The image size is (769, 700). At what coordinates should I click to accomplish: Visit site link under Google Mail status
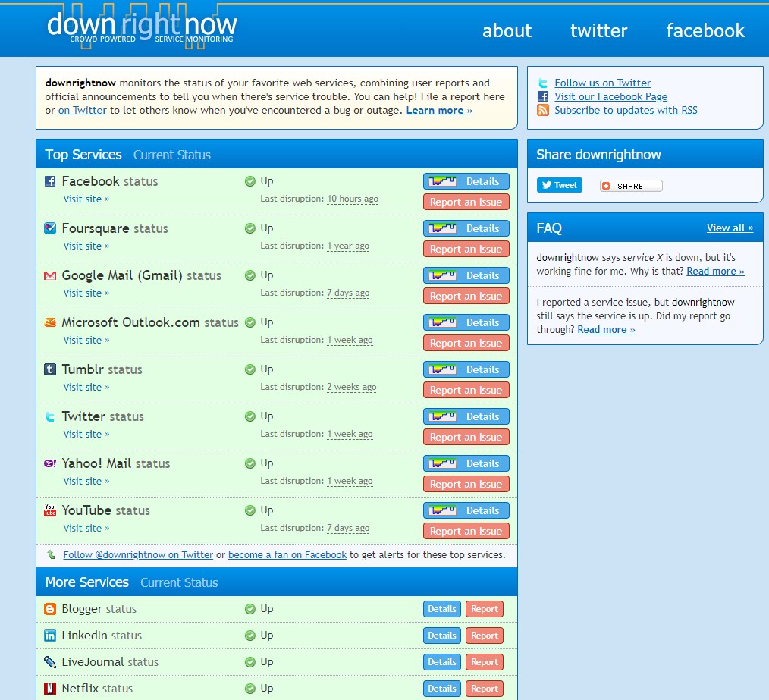tap(86, 293)
